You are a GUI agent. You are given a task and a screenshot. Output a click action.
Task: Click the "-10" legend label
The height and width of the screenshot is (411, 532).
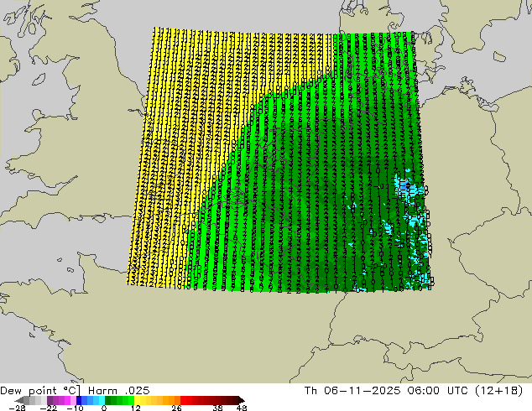(76, 408)
